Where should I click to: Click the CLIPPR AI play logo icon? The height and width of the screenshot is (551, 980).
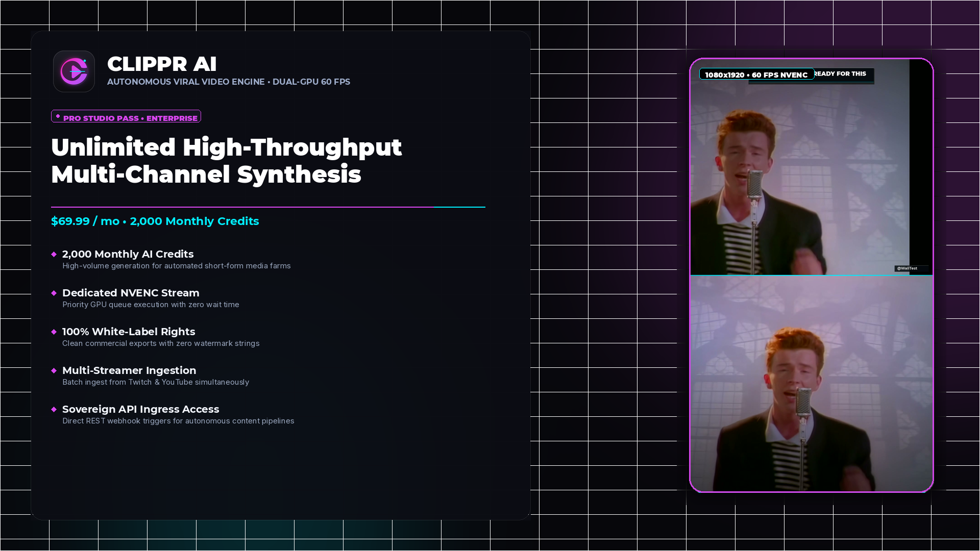click(x=74, y=71)
